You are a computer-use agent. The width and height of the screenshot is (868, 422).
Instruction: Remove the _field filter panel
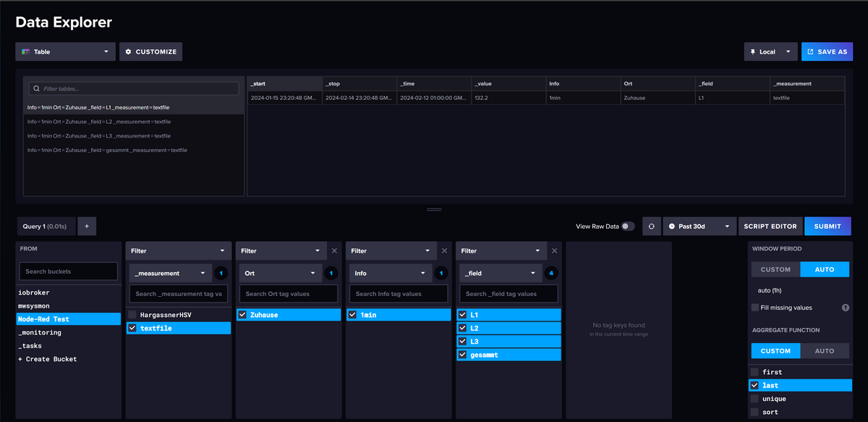point(554,250)
